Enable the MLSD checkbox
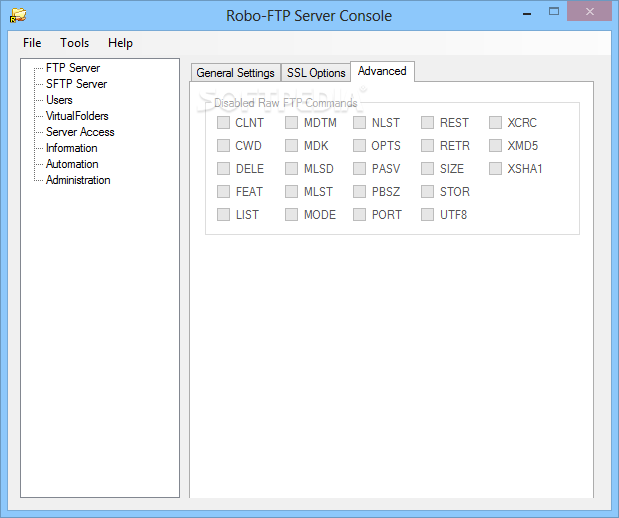 pyautogui.click(x=291, y=169)
